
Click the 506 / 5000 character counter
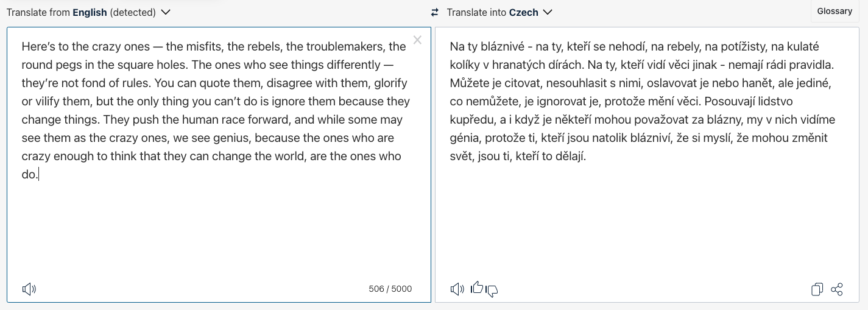click(390, 289)
